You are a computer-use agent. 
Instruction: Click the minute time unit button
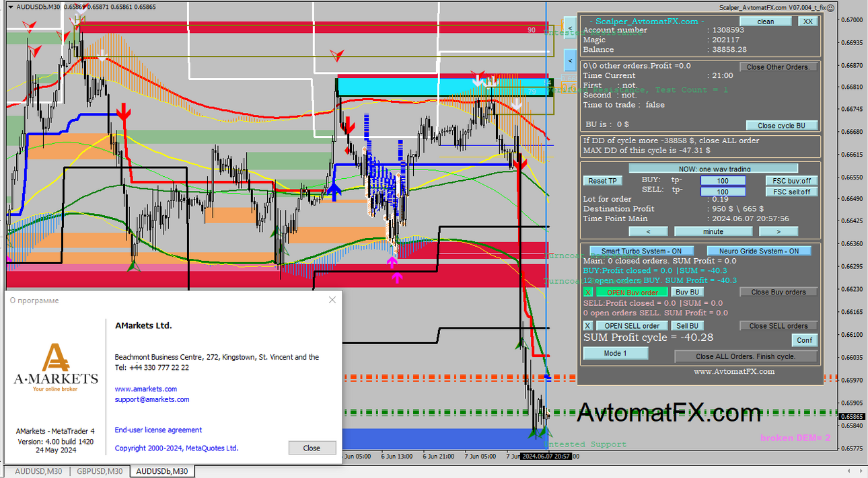713,231
